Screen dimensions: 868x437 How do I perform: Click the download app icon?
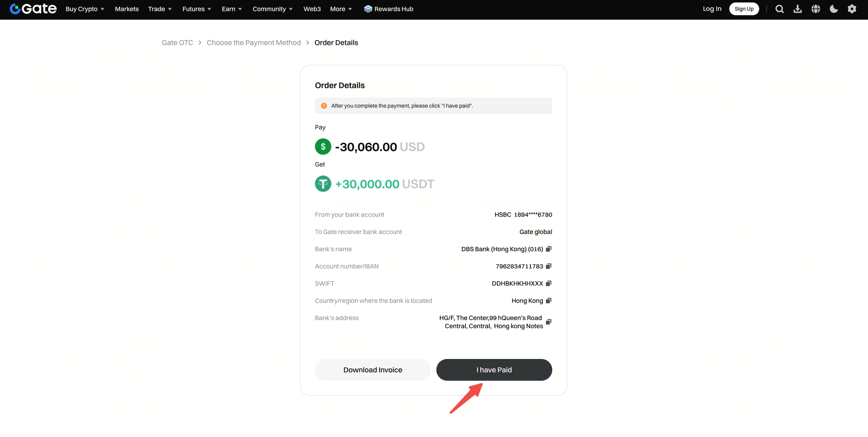[x=798, y=9]
